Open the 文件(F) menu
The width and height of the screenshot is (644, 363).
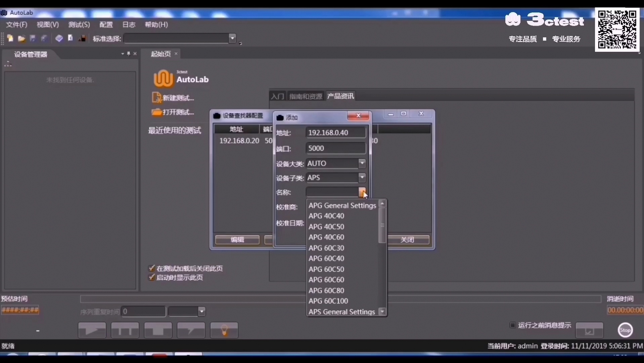tap(17, 25)
